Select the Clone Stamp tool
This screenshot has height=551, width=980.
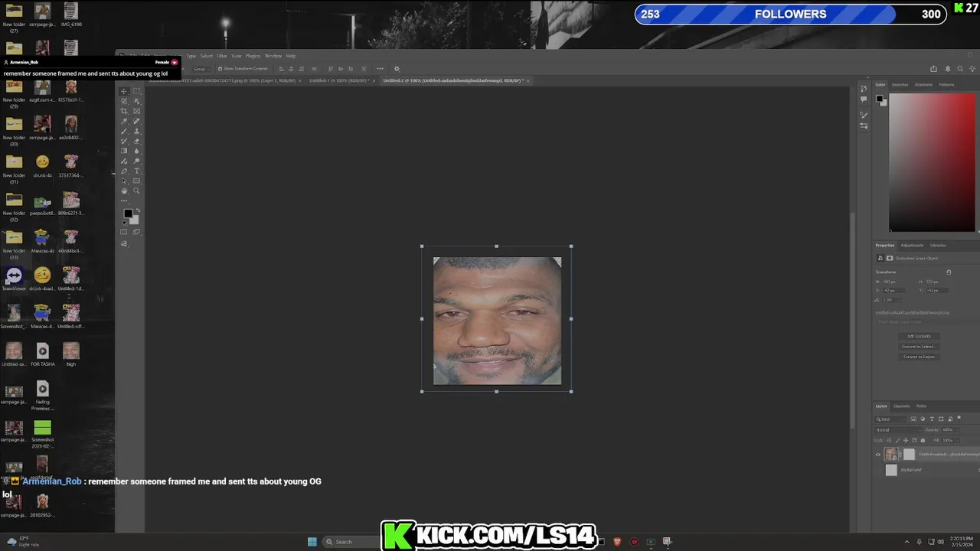136,131
